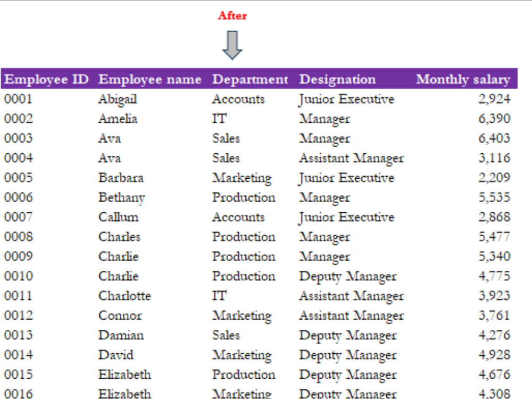Click the Employee ID column header

click(46, 79)
